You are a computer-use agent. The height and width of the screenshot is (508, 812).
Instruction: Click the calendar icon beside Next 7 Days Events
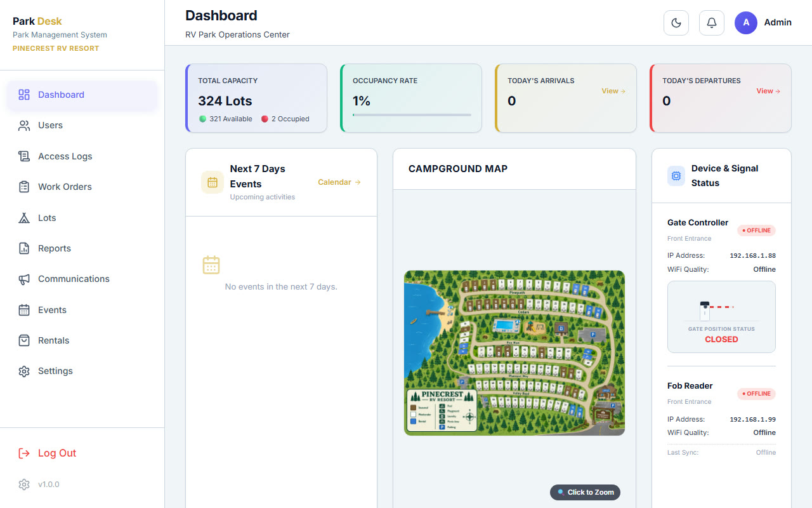(x=213, y=182)
